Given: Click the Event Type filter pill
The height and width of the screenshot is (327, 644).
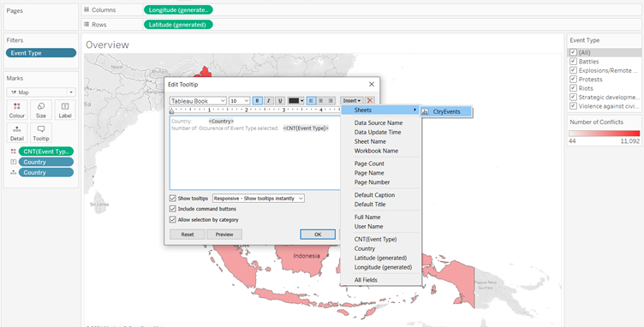Looking at the screenshot, I should [41, 53].
